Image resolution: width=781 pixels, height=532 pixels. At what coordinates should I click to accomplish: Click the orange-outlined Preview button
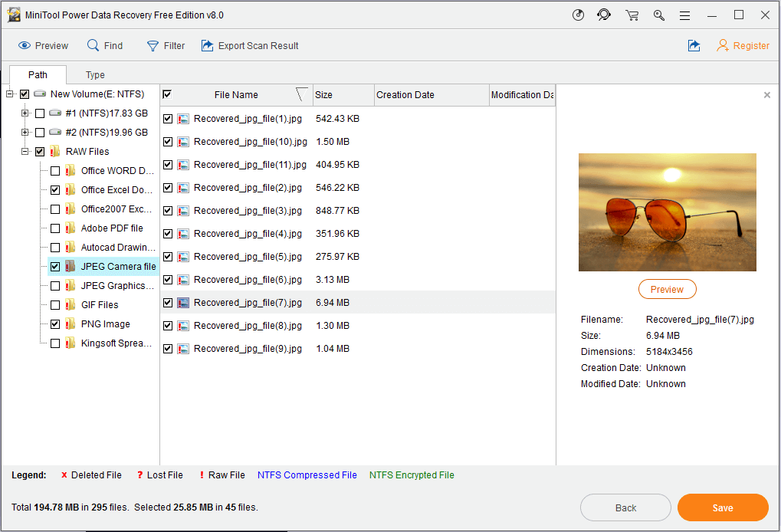click(667, 290)
